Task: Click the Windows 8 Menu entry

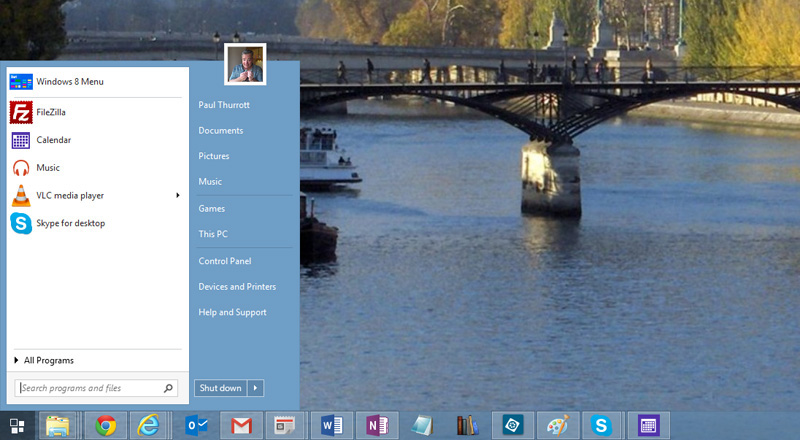Action: tap(69, 82)
